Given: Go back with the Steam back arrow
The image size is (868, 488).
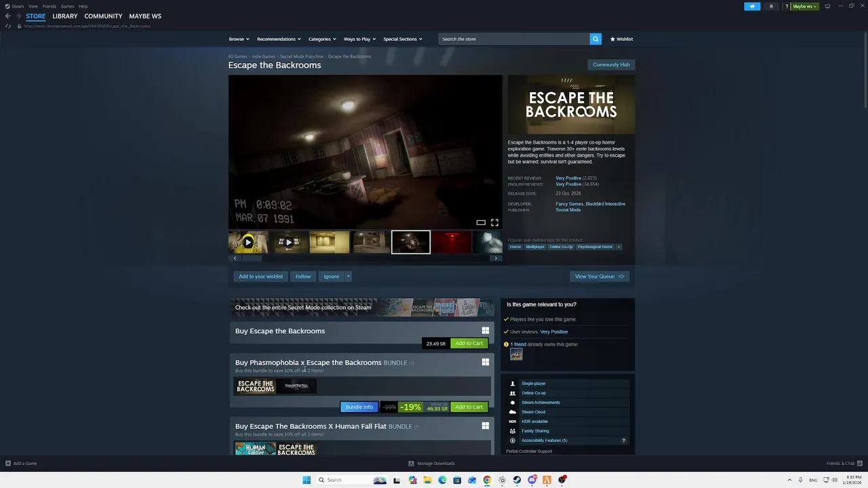Looking at the screenshot, I should [x=8, y=16].
